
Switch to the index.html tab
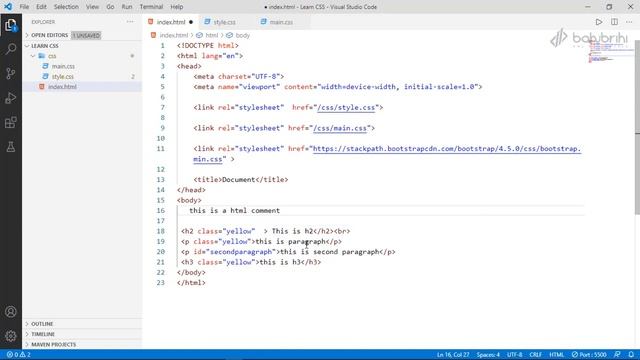tap(171, 22)
